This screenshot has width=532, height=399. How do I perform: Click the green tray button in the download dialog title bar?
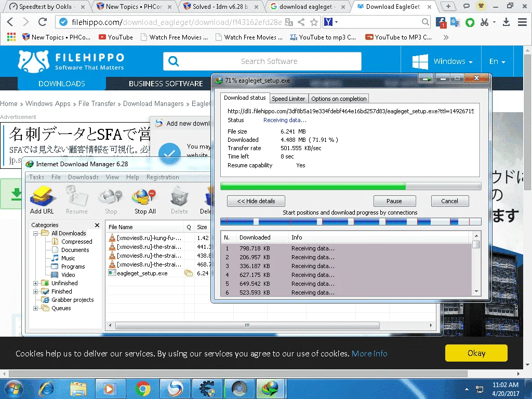click(426, 79)
